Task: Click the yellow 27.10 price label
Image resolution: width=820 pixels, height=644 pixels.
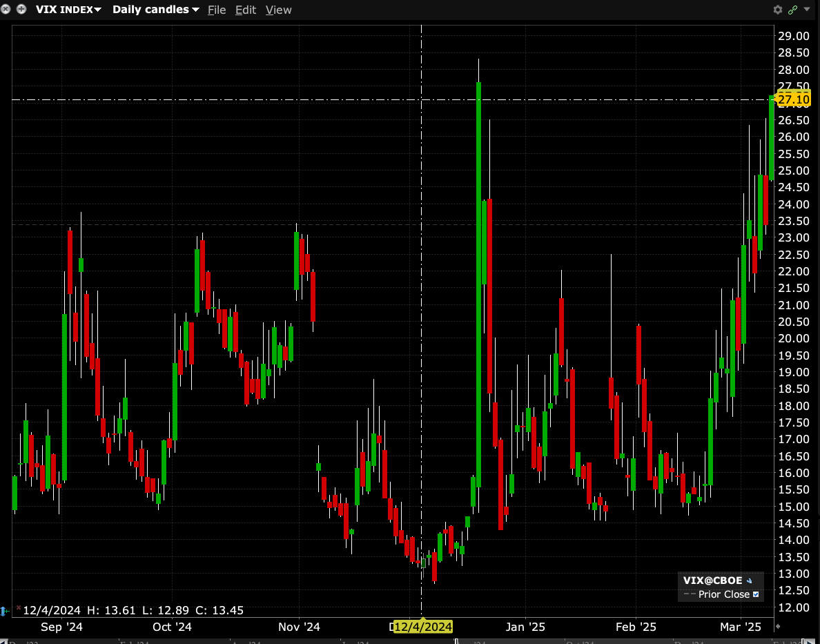Action: point(793,101)
